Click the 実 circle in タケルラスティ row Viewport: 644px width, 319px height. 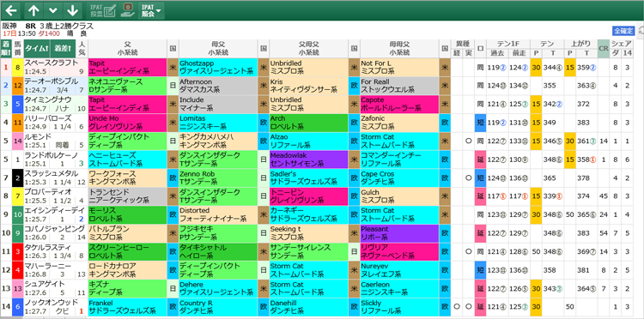[469, 252]
